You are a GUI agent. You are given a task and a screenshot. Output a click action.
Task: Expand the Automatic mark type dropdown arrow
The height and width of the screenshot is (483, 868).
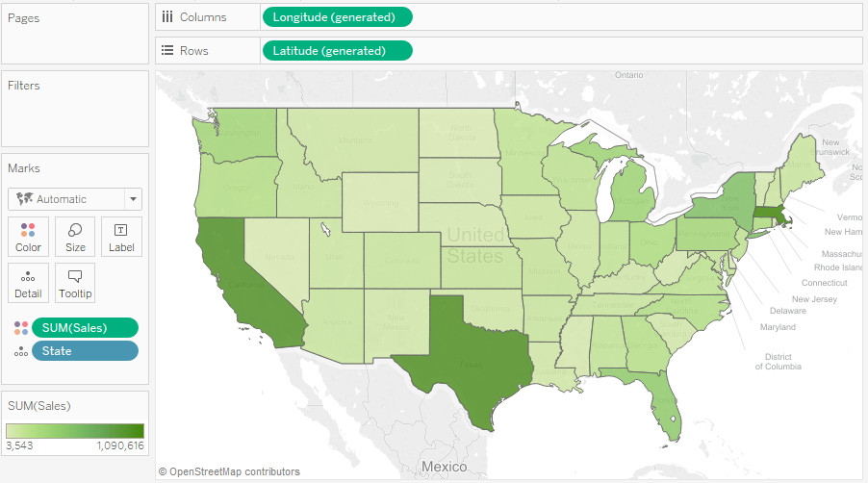[x=133, y=199]
